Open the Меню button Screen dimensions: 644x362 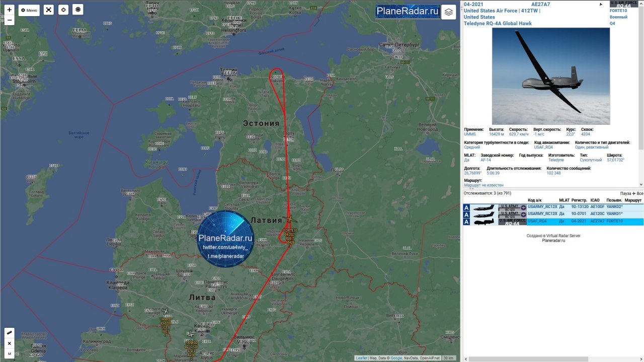[29, 10]
